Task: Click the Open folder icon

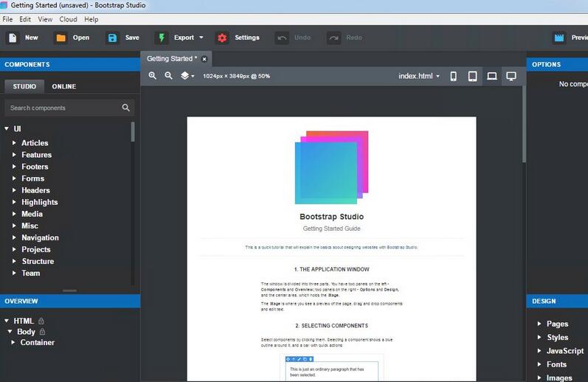Action: (x=60, y=38)
